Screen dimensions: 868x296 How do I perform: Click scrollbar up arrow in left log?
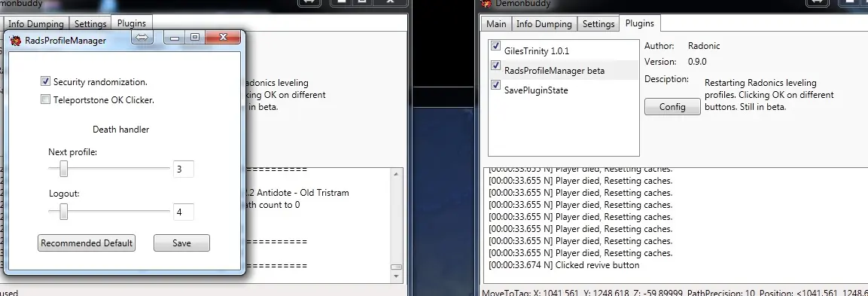(396, 173)
